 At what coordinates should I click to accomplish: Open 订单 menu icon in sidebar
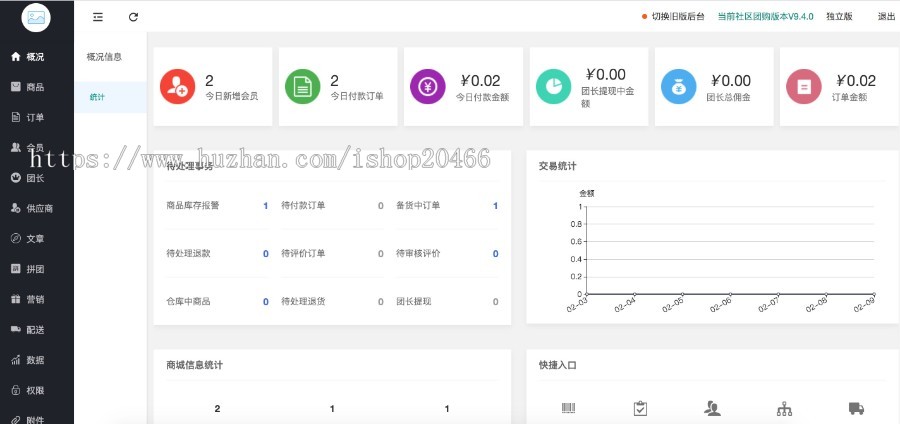(15, 117)
